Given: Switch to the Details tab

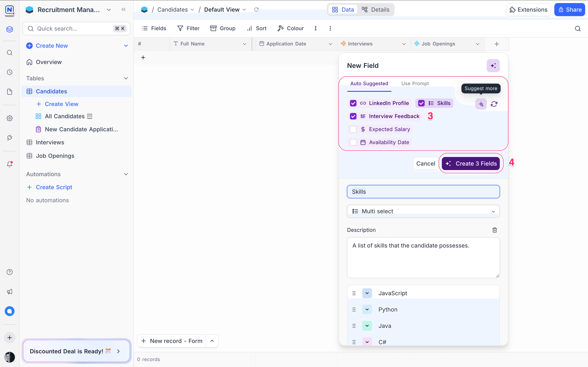Looking at the screenshot, I should point(376,9).
